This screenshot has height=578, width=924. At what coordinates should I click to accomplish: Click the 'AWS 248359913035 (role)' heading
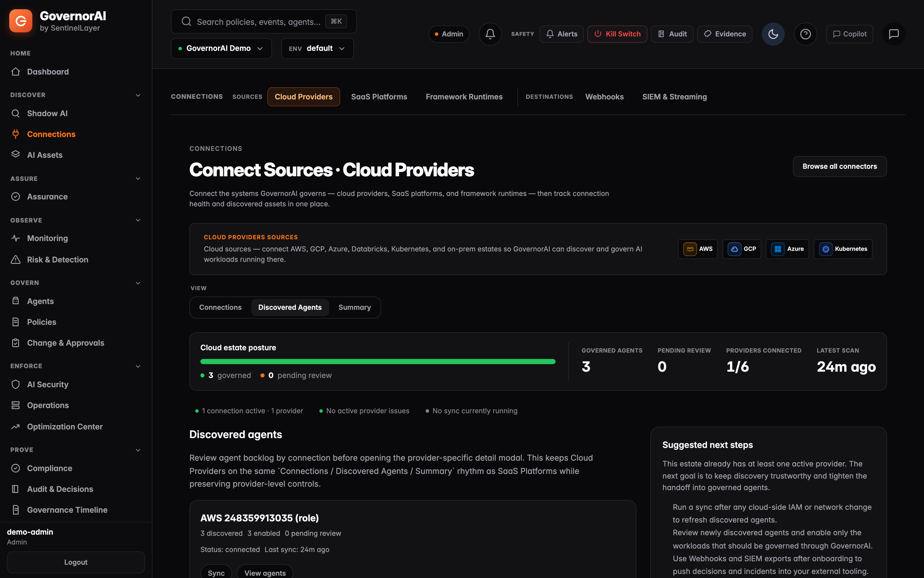(x=260, y=518)
